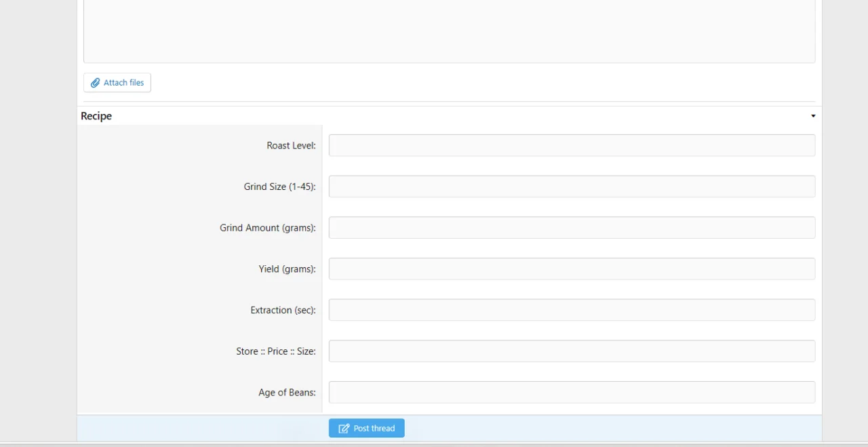Focus the Extraction (sec) field
868x447 pixels.
pos(572,310)
